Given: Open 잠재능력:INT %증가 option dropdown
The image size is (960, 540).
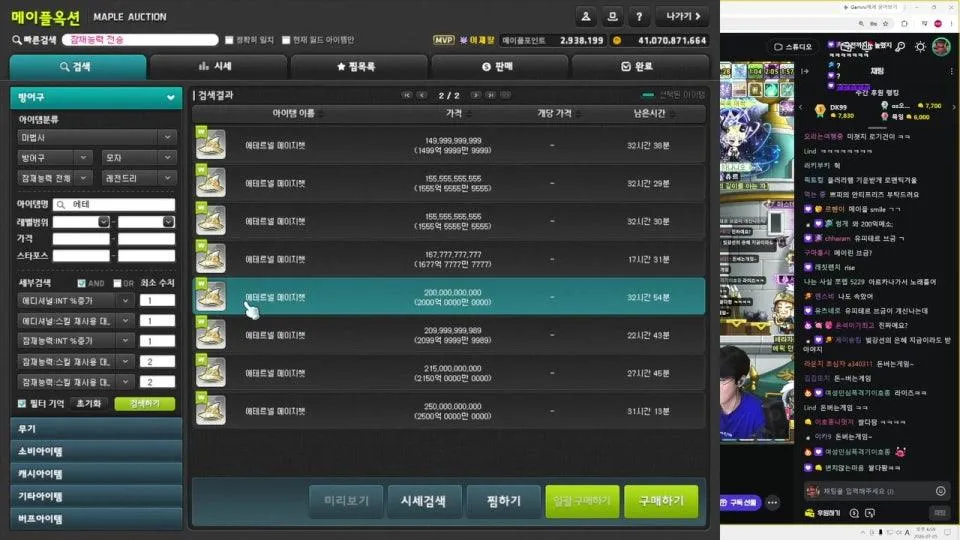Looking at the screenshot, I should [75, 341].
